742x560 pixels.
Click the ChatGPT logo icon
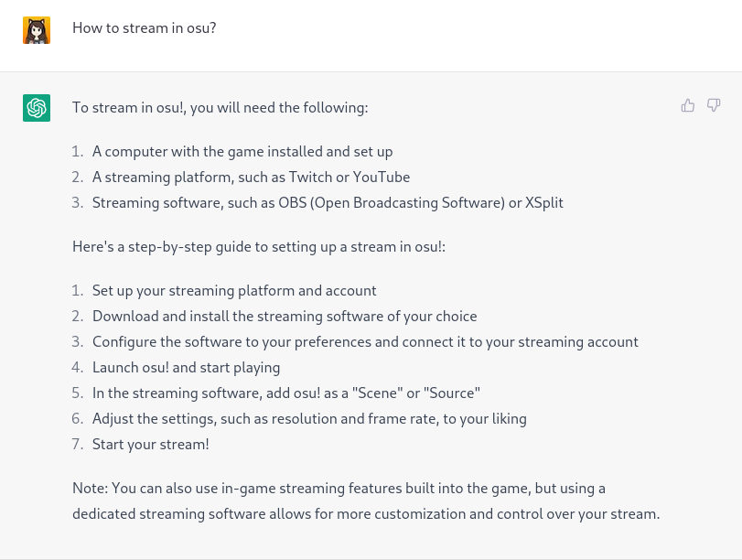(37, 108)
